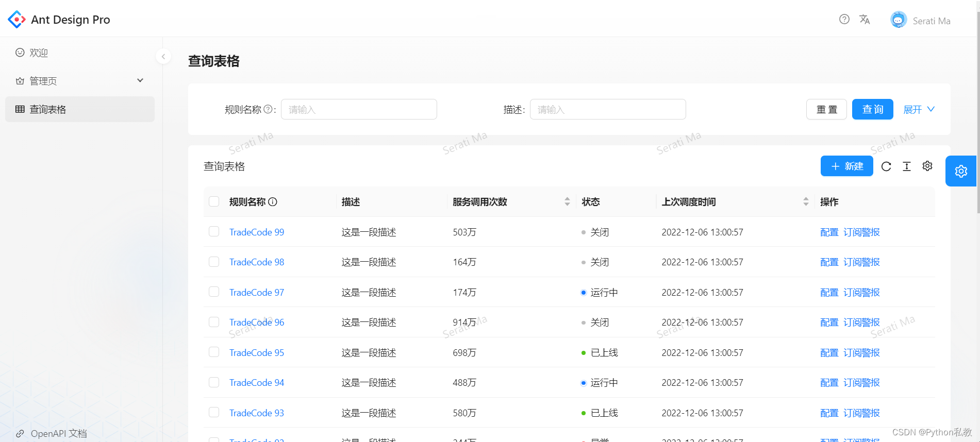Click the 503万 cell in TradeCode 99 row
The image size is (980, 442).
(464, 232)
